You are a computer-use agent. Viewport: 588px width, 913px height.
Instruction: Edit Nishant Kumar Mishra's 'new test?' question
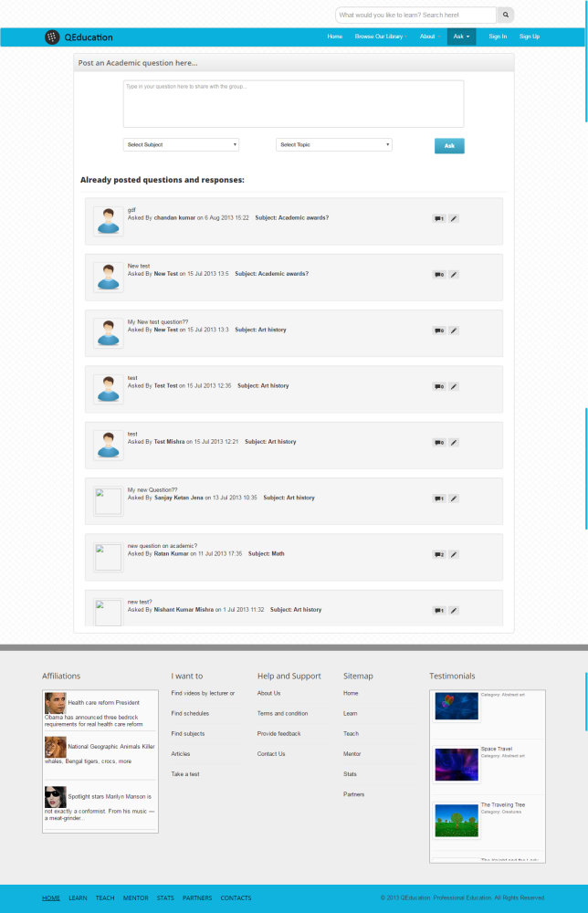tap(454, 610)
